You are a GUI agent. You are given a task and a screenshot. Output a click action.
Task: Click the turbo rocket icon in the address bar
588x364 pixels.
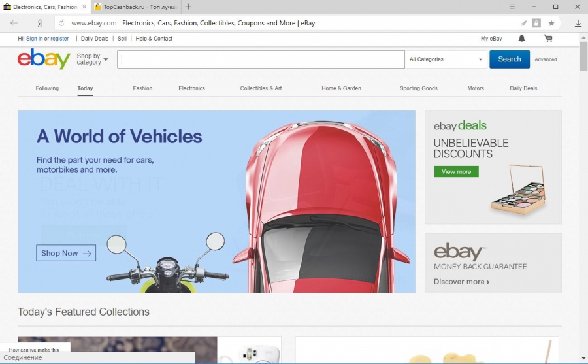point(524,24)
